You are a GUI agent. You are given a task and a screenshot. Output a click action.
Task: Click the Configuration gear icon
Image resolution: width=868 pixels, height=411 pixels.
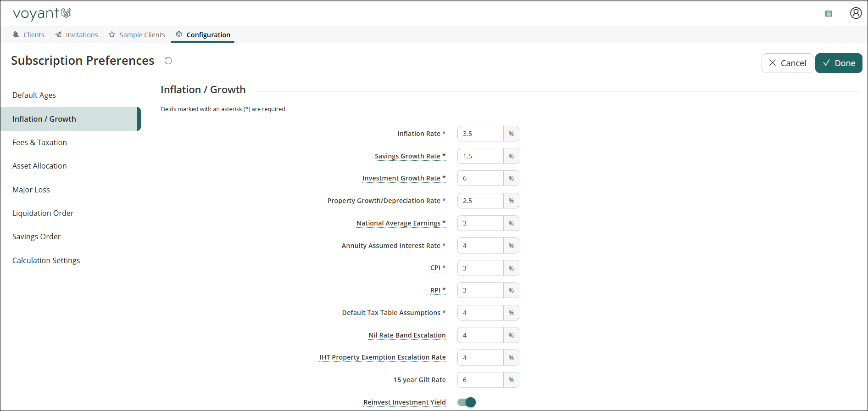pos(179,34)
